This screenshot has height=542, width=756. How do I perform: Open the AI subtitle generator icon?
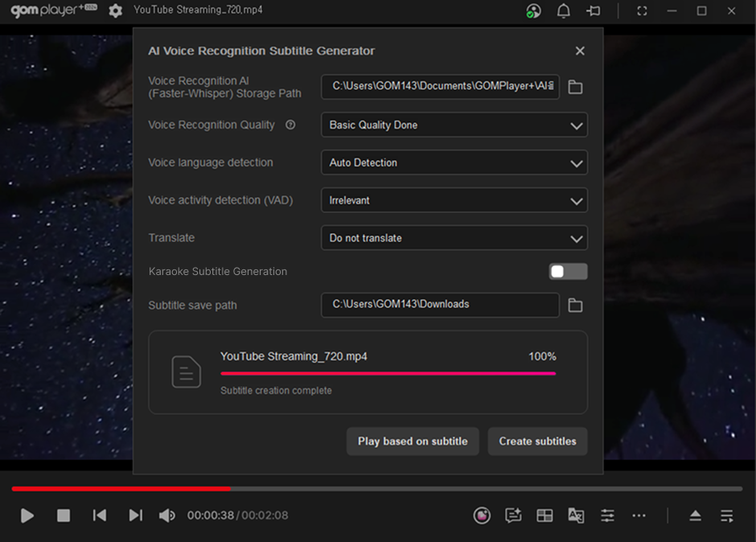click(x=513, y=515)
